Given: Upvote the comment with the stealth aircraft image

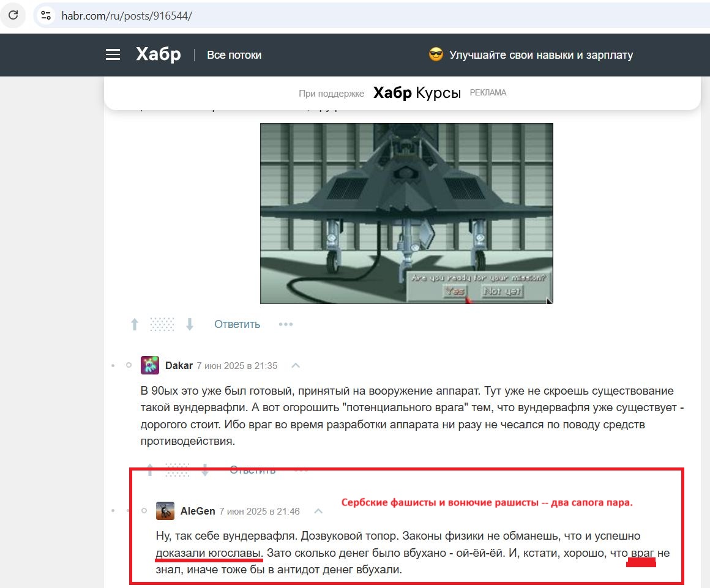Looking at the screenshot, I should click(x=135, y=324).
